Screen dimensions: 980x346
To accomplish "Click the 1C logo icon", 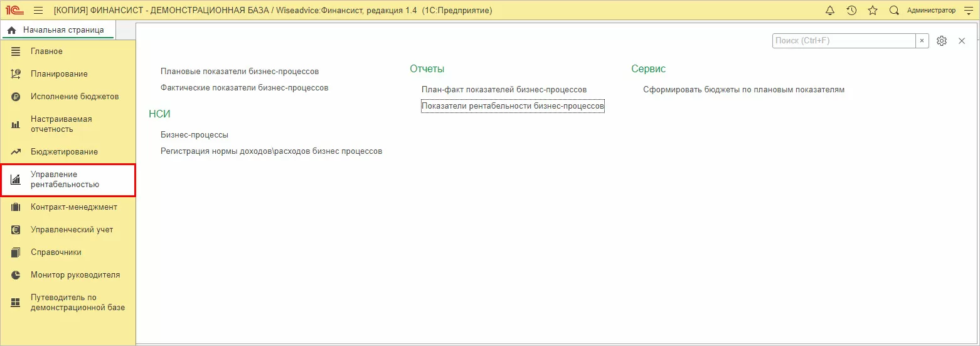I will tap(15, 10).
